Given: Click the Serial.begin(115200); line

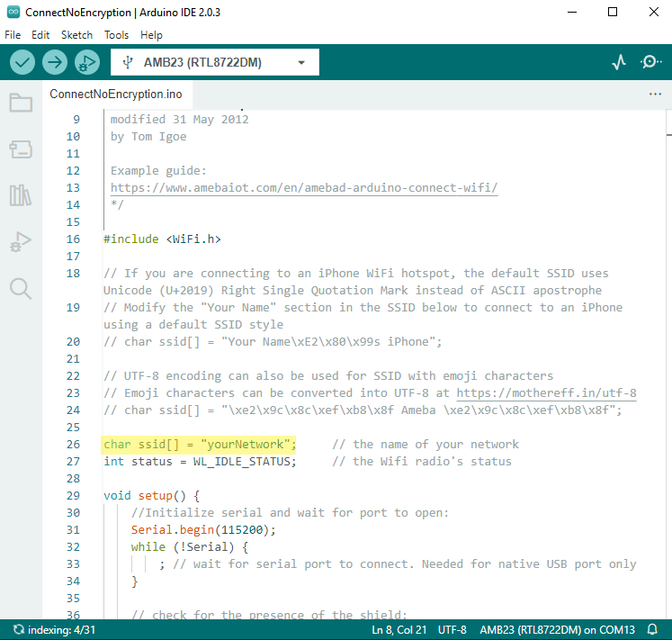Looking at the screenshot, I should point(203,530).
